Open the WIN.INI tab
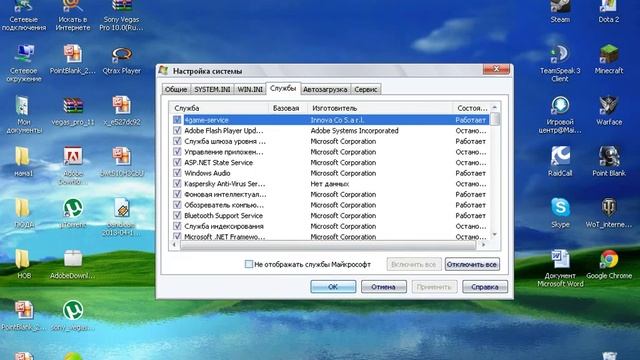Image resolution: width=640 pixels, height=360 pixels. pos(250,89)
